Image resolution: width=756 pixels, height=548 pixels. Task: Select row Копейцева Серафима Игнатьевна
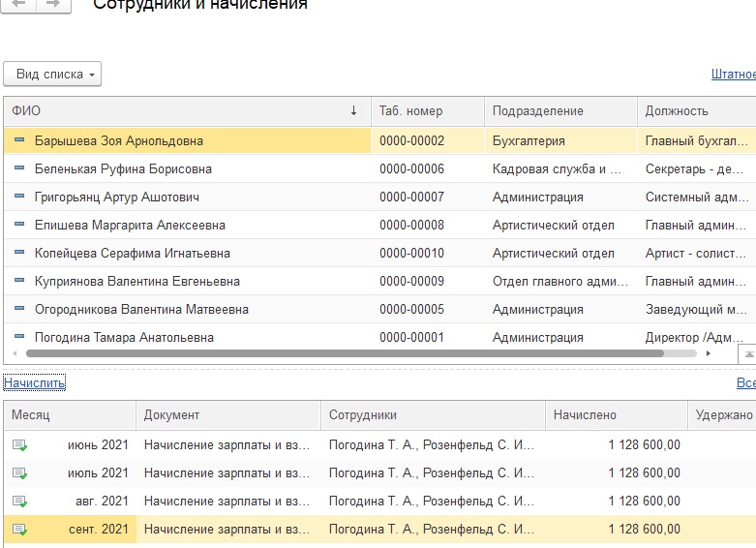(379, 253)
